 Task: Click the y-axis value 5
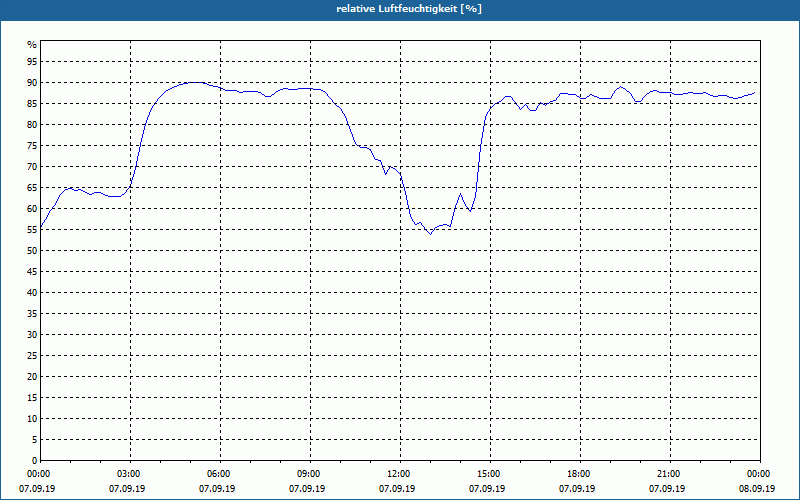click(x=34, y=440)
